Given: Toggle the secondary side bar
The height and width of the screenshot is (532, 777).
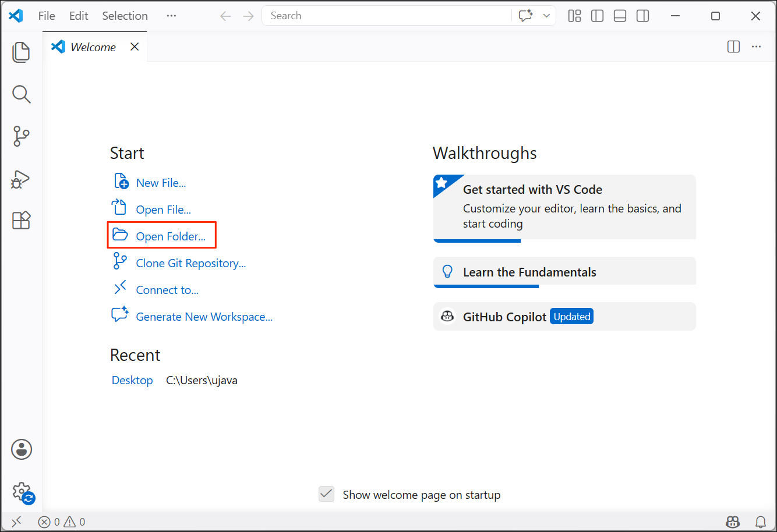Looking at the screenshot, I should click(643, 16).
